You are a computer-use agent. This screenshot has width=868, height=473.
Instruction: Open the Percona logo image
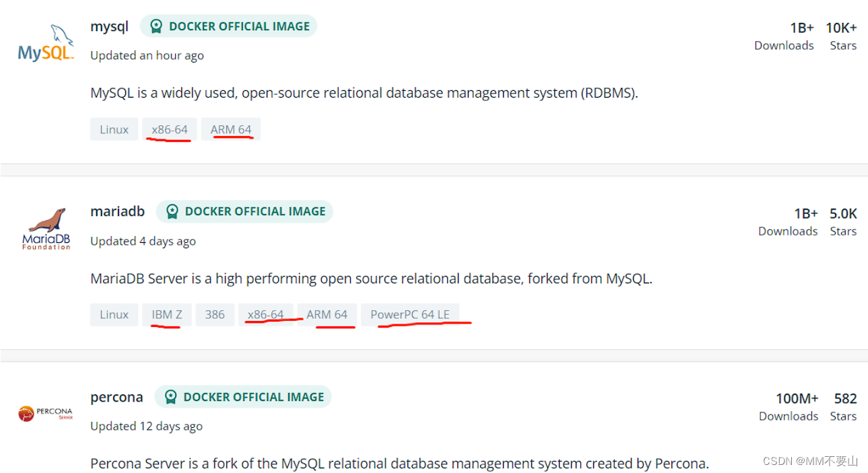pos(45,413)
